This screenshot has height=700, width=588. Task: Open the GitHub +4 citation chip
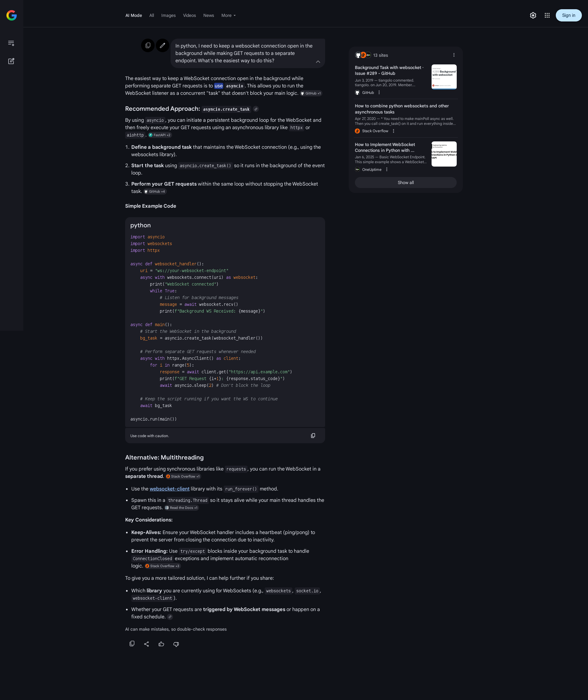point(155,191)
